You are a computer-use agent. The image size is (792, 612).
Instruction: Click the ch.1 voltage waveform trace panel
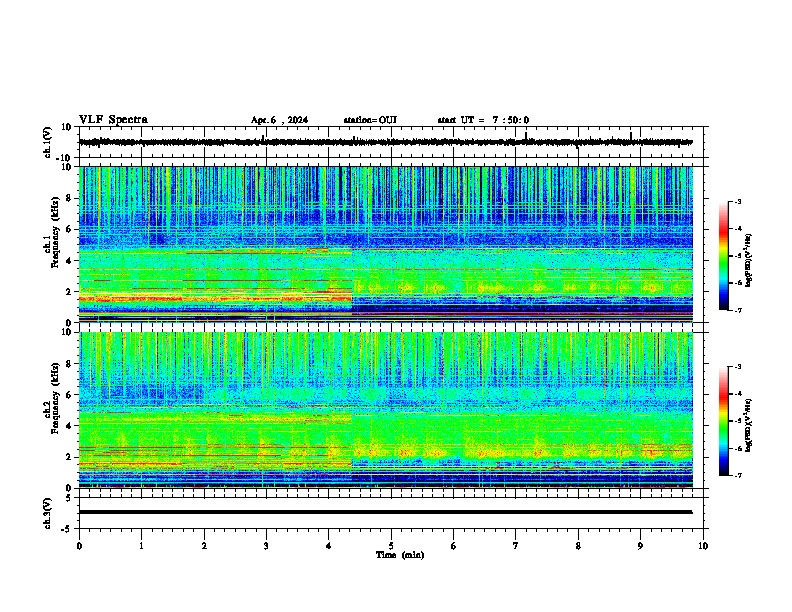coord(393,142)
